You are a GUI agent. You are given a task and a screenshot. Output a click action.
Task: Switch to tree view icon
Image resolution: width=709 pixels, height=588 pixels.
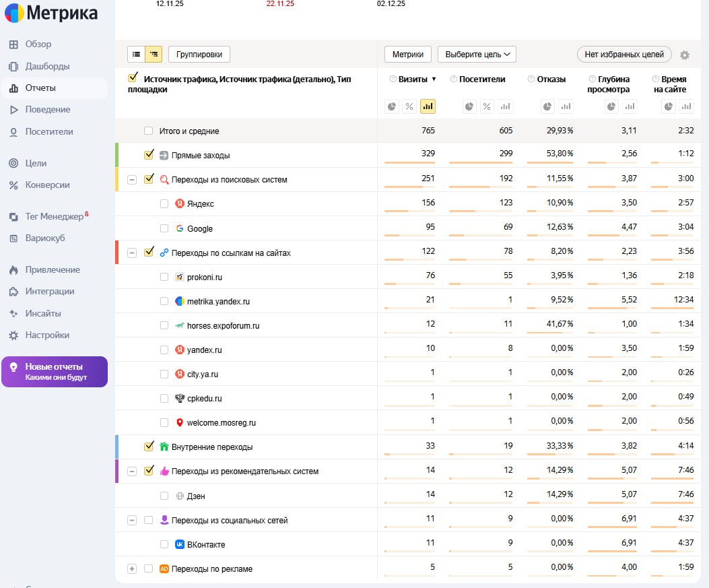tap(154, 55)
